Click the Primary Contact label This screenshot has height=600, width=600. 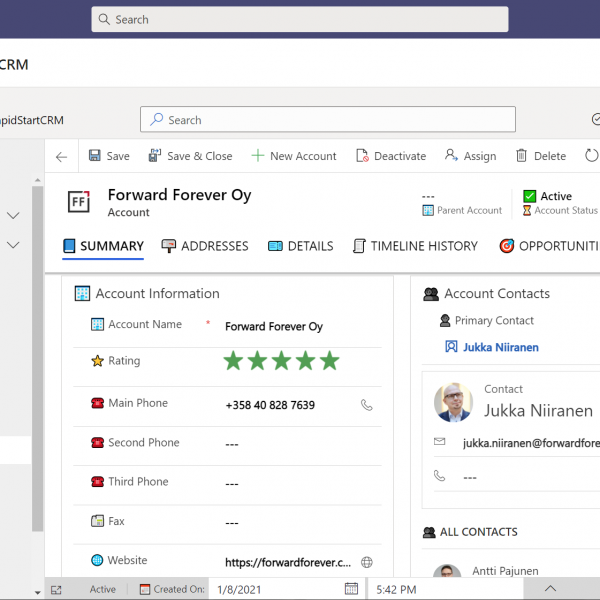494,320
